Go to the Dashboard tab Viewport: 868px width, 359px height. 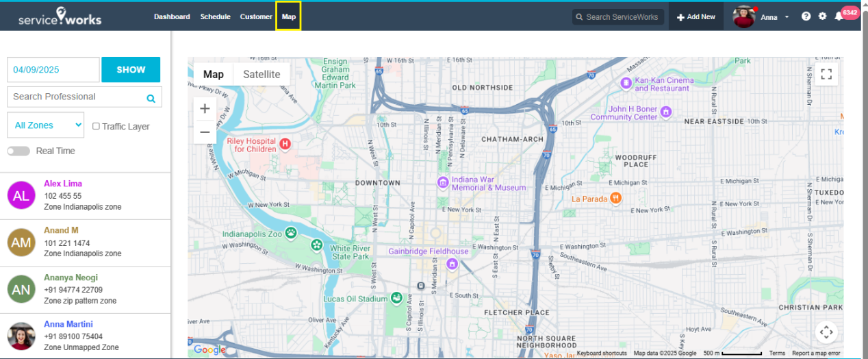coord(172,16)
